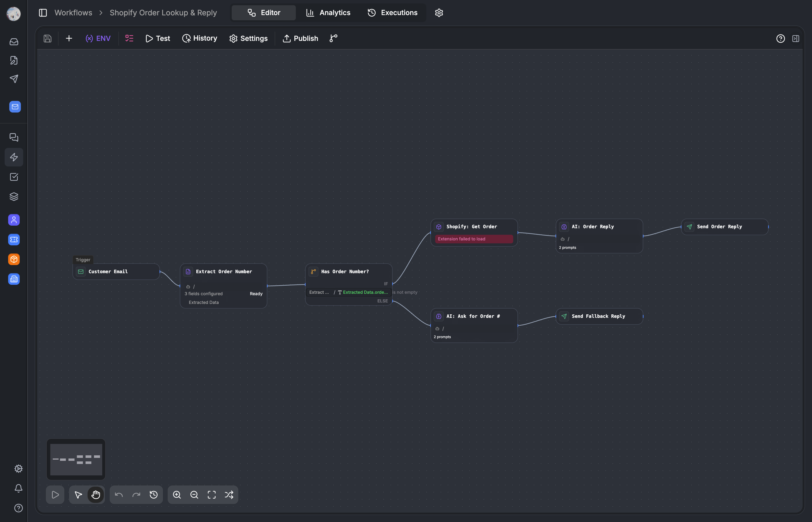Open the drafts document icon in sidebar
812x522 pixels.
tap(14, 60)
